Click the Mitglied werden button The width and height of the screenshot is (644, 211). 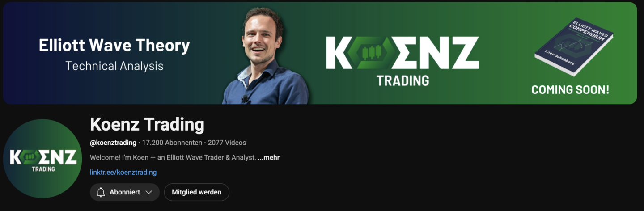pos(196,192)
